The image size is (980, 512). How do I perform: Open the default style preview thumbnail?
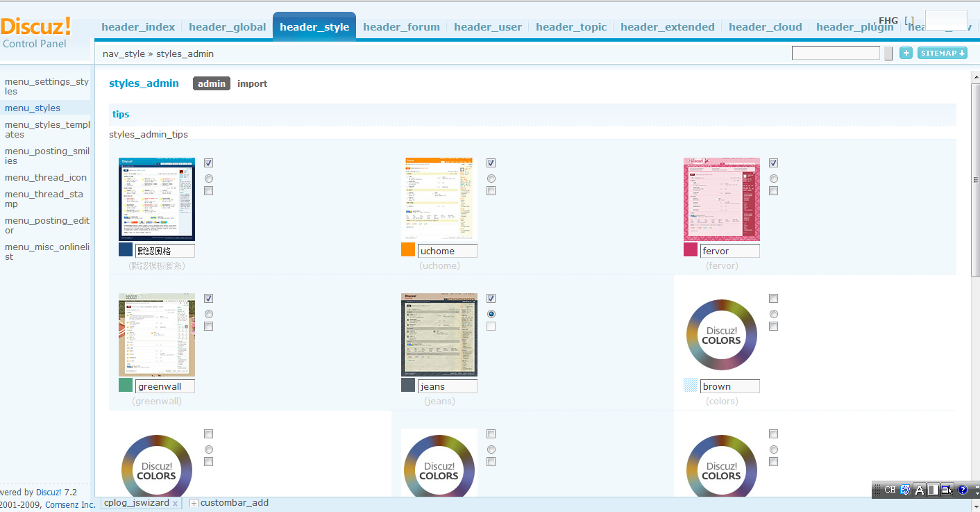pyautogui.click(x=157, y=199)
